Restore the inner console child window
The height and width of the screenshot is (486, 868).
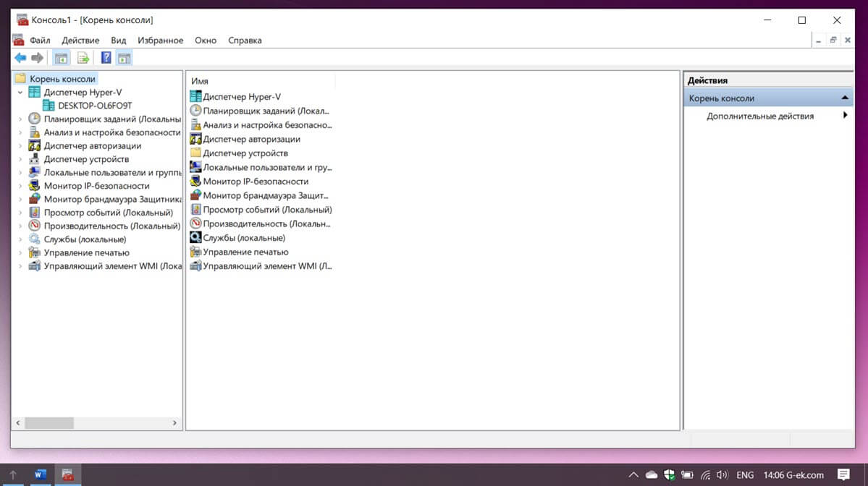pyautogui.click(x=833, y=40)
